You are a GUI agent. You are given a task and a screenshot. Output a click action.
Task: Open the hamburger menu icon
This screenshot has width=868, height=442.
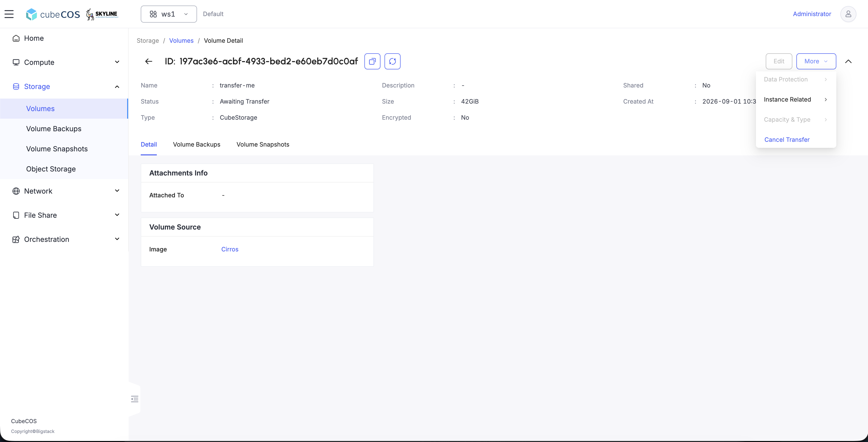pos(9,14)
